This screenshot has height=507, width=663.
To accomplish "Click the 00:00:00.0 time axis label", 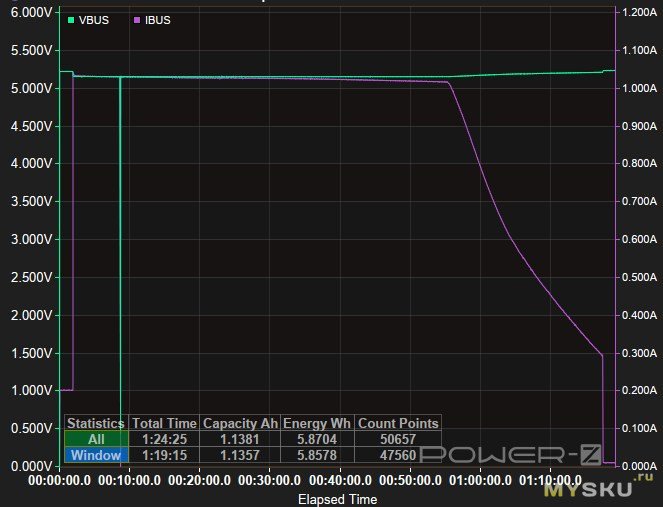I will click(x=59, y=481).
